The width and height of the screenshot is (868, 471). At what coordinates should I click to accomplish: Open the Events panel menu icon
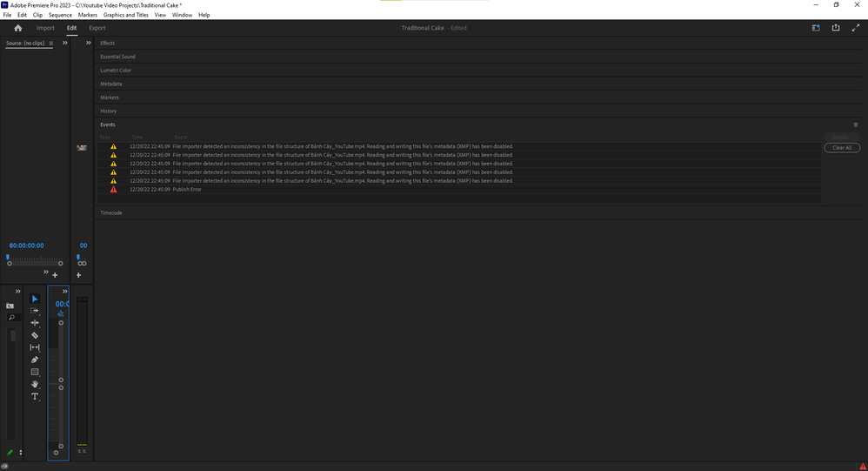point(855,124)
